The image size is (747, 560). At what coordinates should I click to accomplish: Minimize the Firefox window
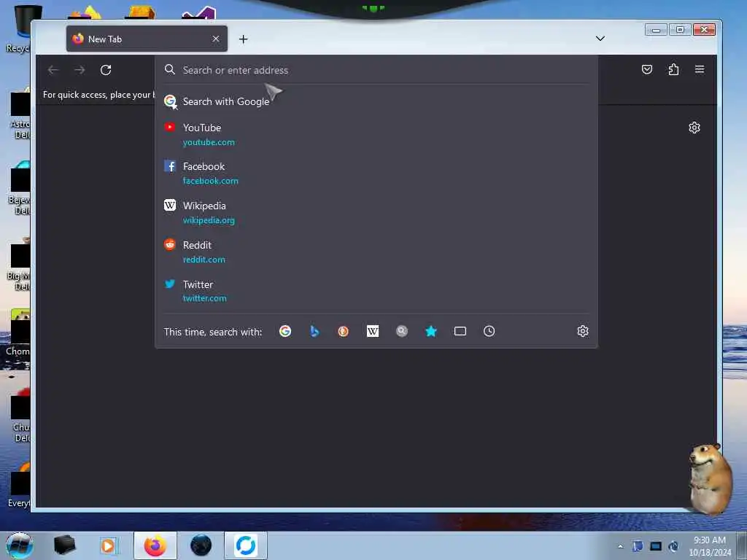coord(656,30)
